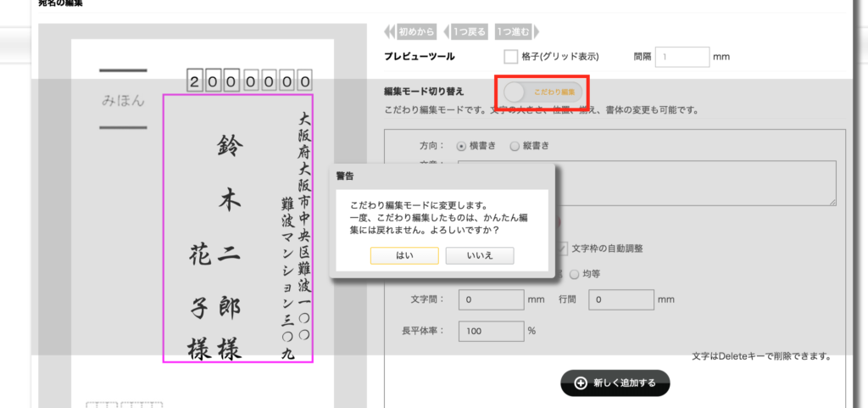The image size is (868, 408).
Task: Click the 警告 dialog title bar
Action: pos(442,176)
